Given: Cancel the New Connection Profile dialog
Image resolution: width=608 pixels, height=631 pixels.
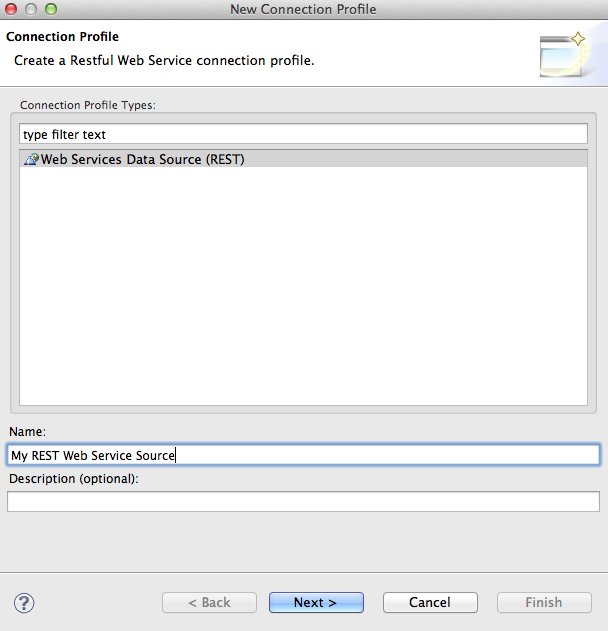Looking at the screenshot, I should click(430, 602).
